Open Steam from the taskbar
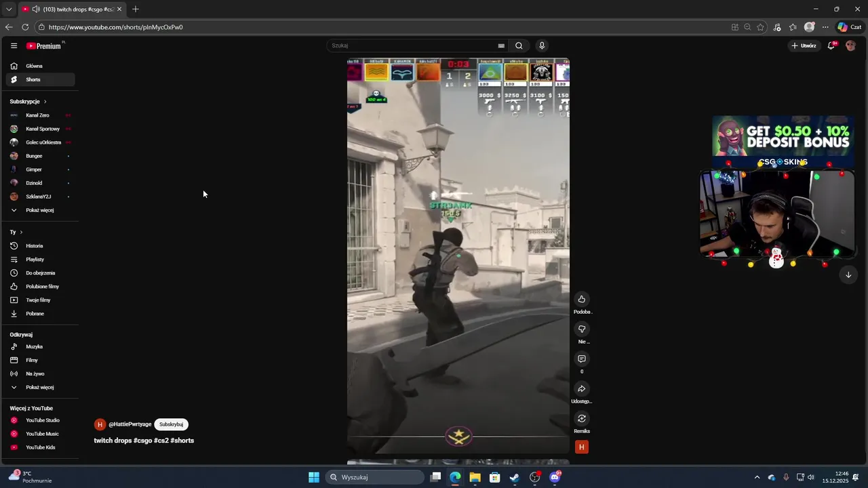 click(x=515, y=477)
